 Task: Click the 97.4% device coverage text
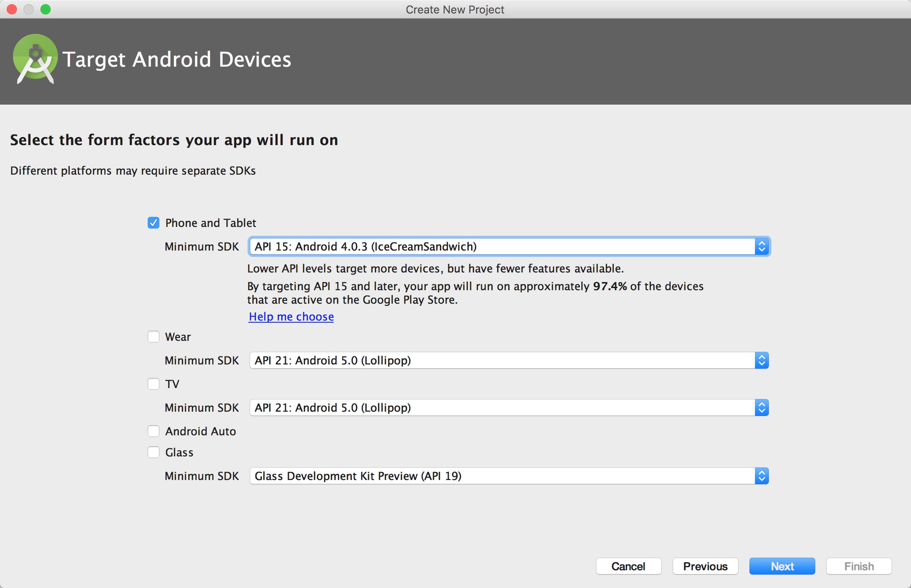click(x=610, y=286)
